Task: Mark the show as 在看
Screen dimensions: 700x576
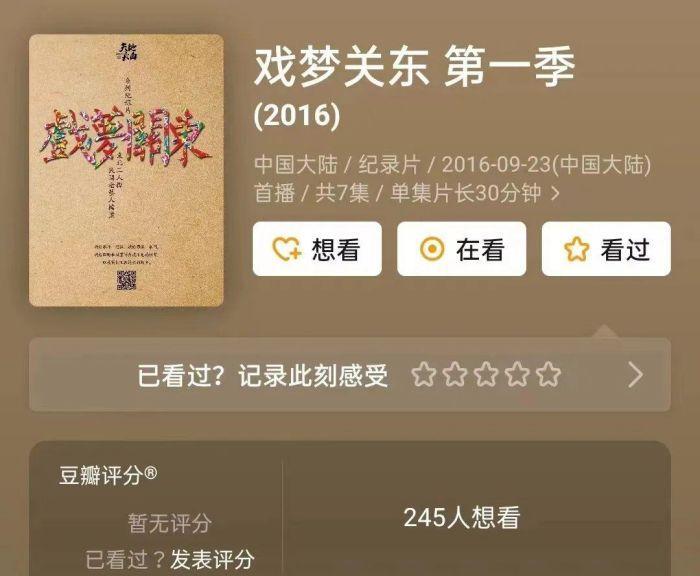Action: click(x=462, y=249)
